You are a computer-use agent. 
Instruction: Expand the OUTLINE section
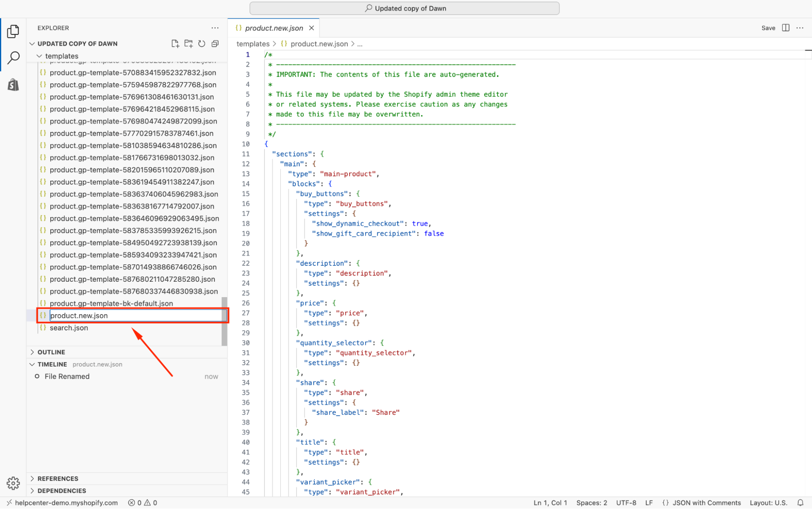[x=51, y=352]
